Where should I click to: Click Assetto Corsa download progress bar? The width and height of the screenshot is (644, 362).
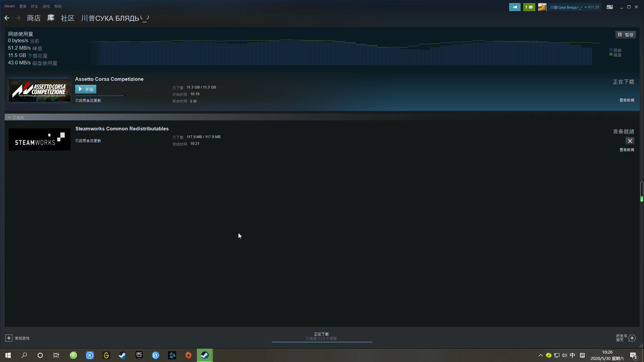(x=100, y=96)
